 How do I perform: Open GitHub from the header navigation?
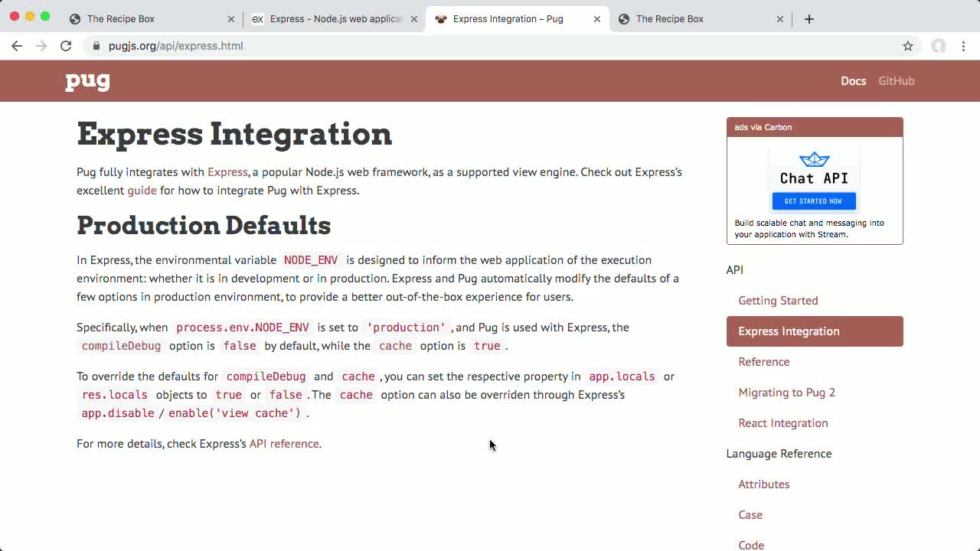(896, 80)
